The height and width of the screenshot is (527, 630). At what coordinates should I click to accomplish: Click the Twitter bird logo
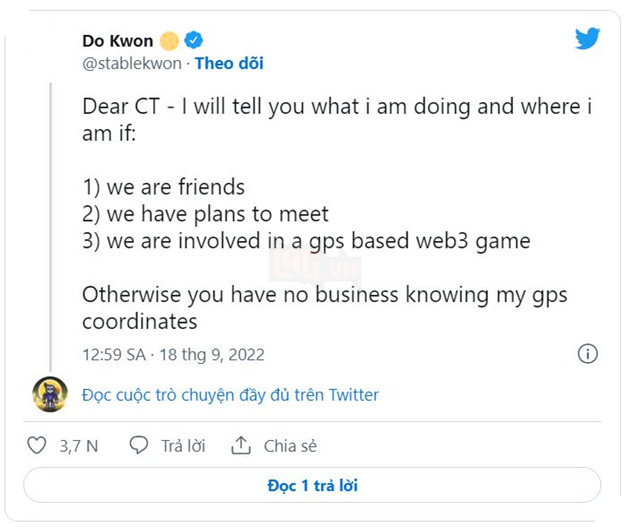click(587, 39)
